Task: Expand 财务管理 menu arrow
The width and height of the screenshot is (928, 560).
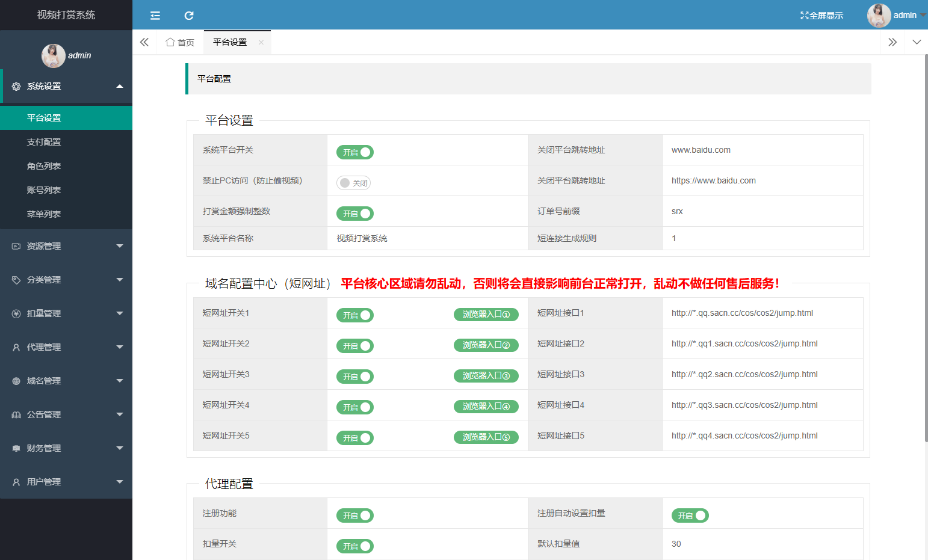Action: tap(120, 448)
